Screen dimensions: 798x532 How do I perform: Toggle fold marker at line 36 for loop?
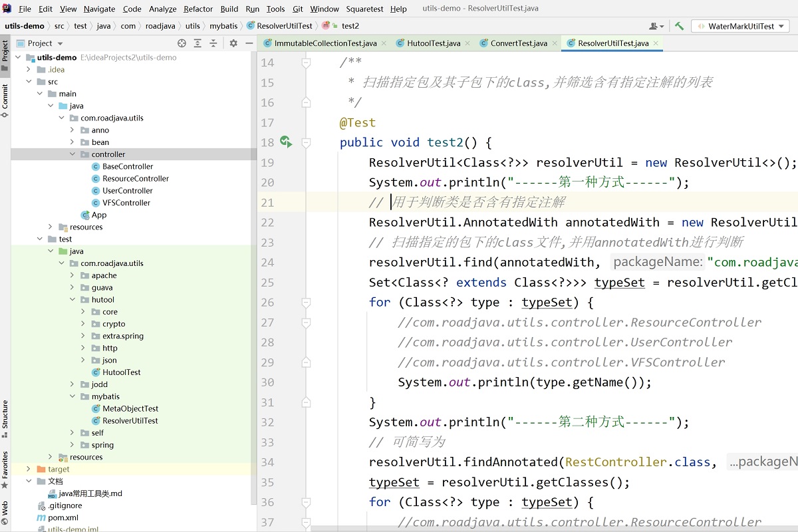[306, 501]
